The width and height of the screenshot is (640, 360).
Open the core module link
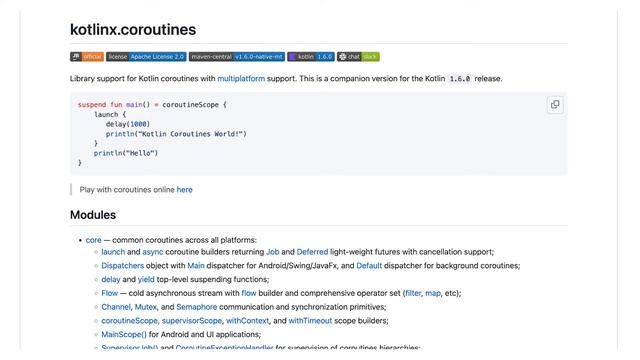click(x=93, y=240)
